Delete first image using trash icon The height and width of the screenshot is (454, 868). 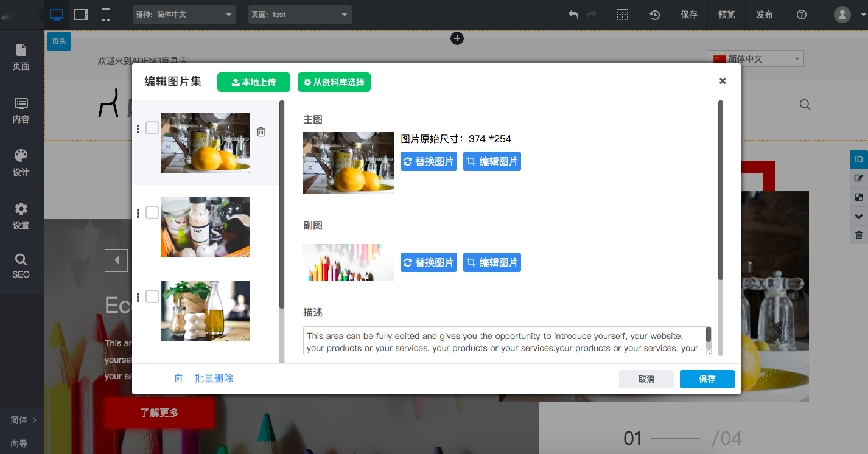pos(261,131)
